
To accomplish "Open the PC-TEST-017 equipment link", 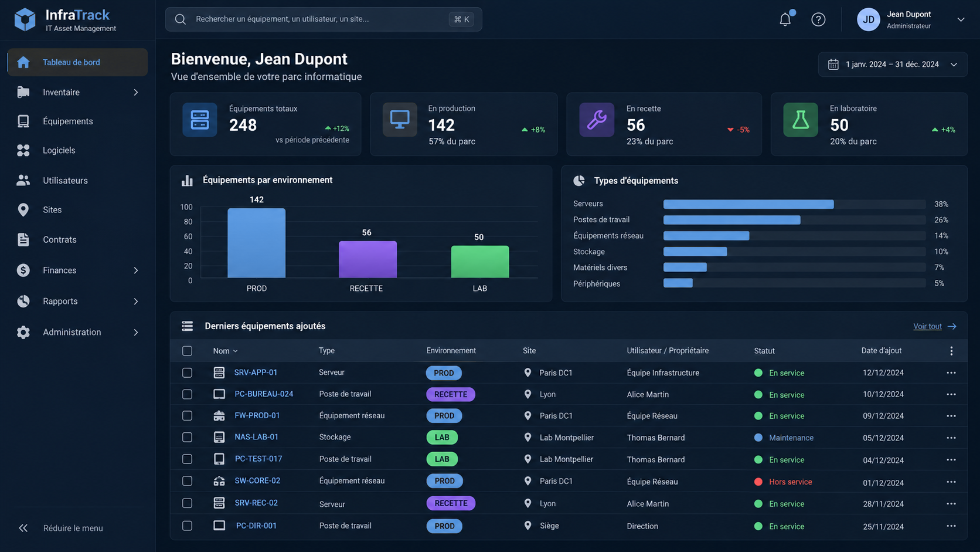I will (258, 459).
